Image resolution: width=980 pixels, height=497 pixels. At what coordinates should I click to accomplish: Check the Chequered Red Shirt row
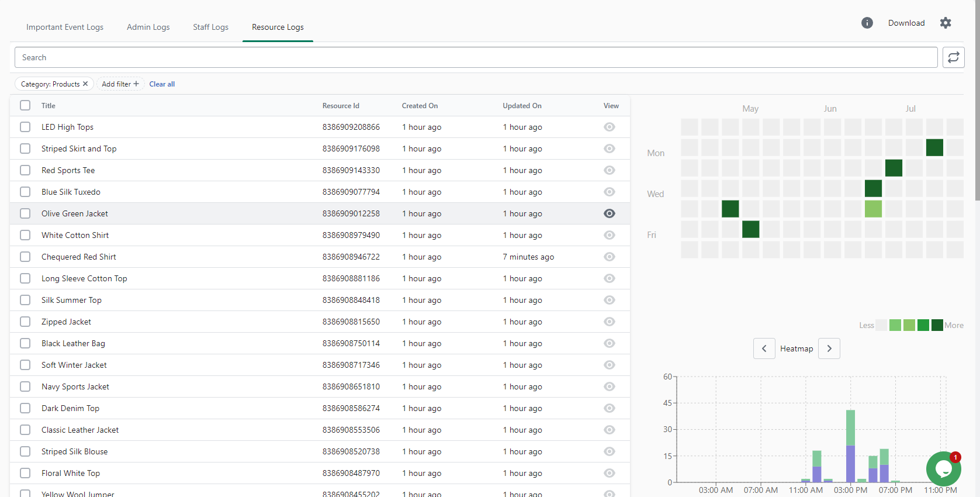[25, 257]
